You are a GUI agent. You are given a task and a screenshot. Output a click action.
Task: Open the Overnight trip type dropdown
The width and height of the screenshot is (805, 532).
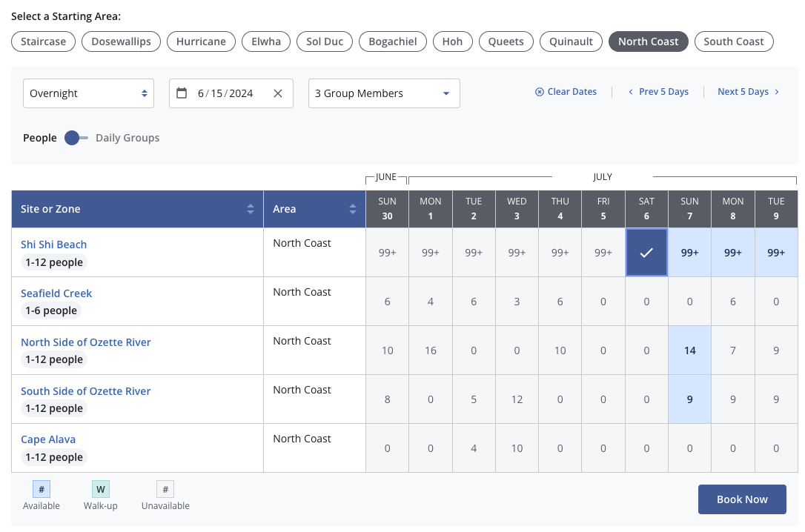(88, 93)
